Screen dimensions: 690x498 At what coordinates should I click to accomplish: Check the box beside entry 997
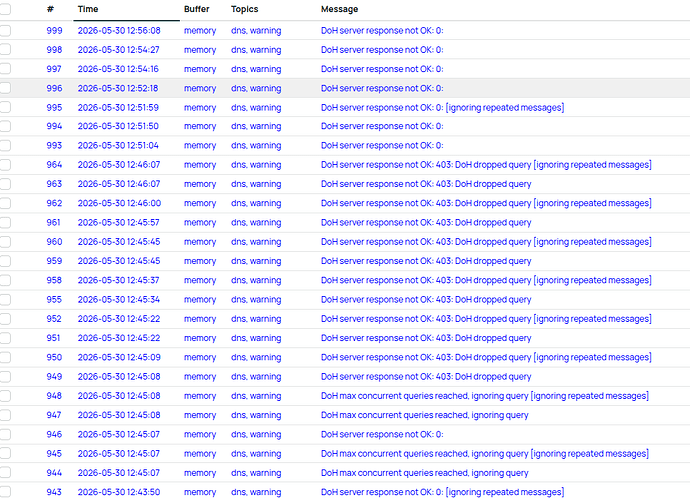click(x=5, y=69)
